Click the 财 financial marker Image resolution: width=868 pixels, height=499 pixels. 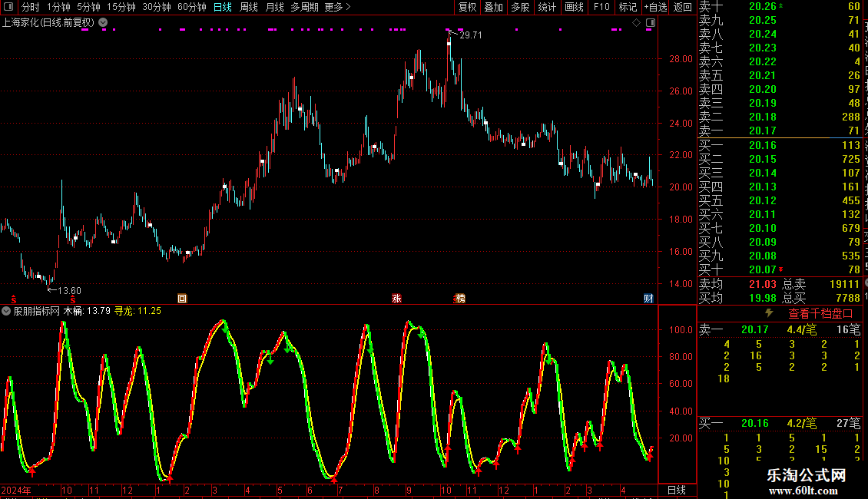648,298
